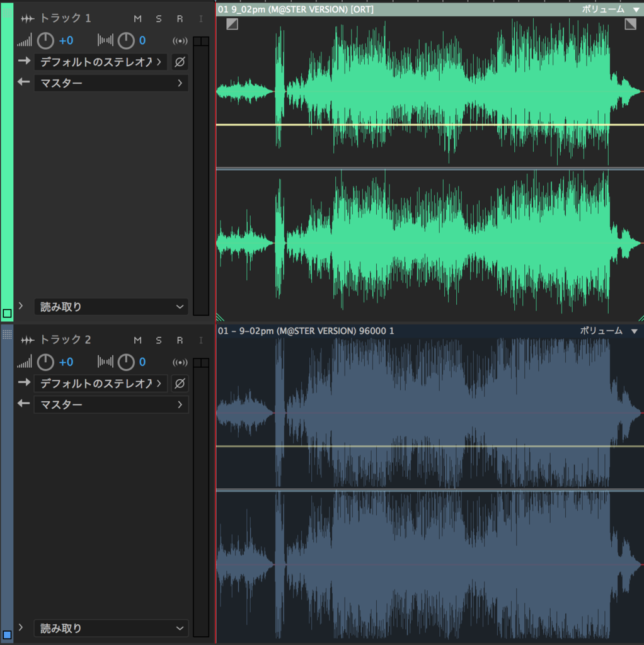Click the Track 1 drag grip handle
The height and width of the screenshot is (645, 644).
(7, 13)
